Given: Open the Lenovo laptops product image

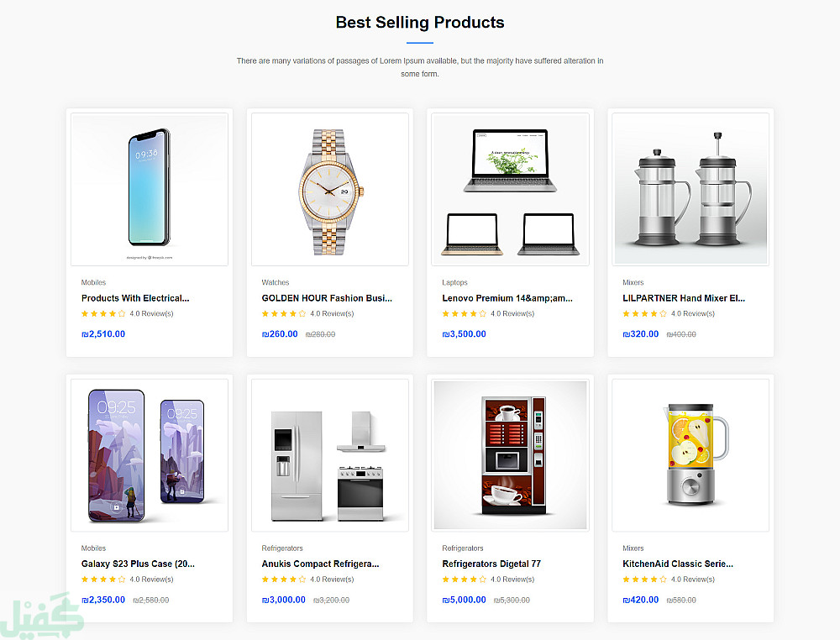Looking at the screenshot, I should coord(510,191).
